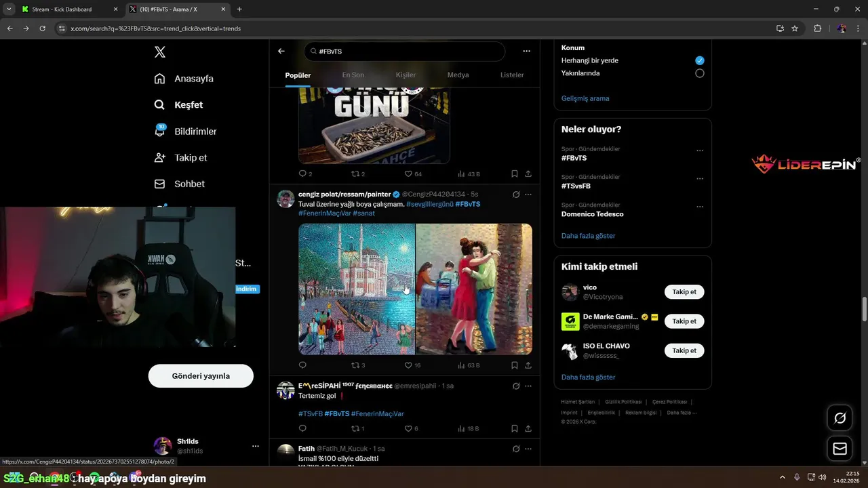Reply to cengiz polat painting post
This screenshot has height=488, width=868.
click(x=303, y=365)
